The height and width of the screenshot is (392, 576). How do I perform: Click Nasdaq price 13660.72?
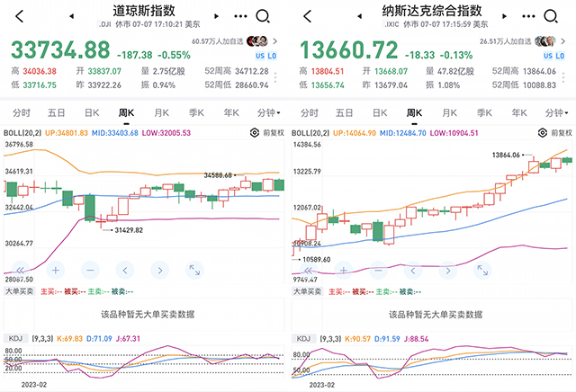pyautogui.click(x=348, y=50)
